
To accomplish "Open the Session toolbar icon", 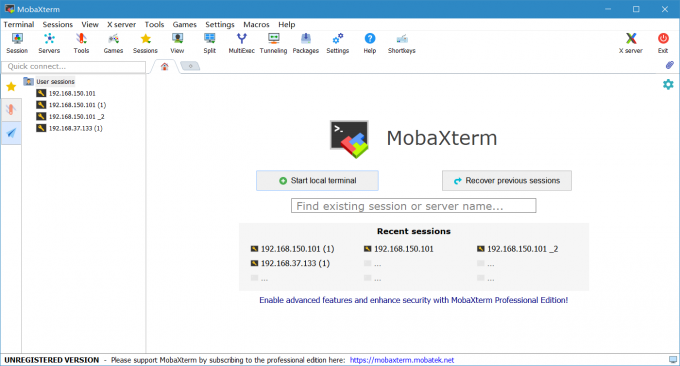I will (x=17, y=43).
